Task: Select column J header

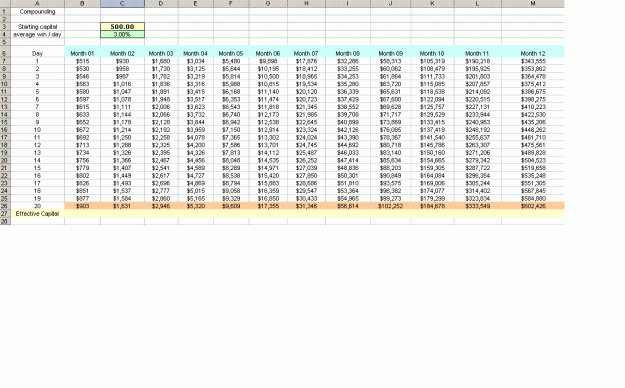Action: click(x=391, y=4)
